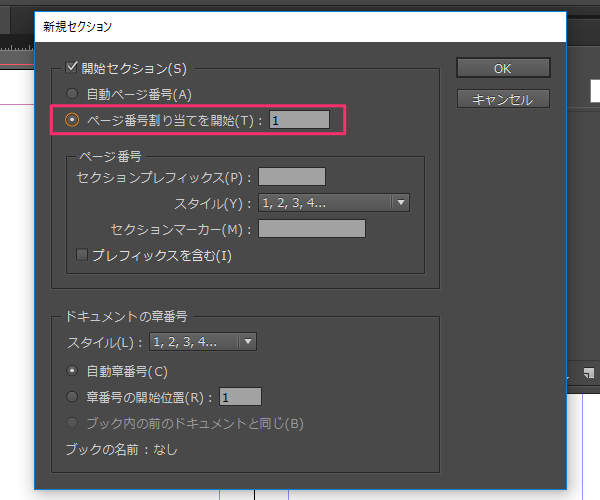Image resolution: width=600 pixels, height=500 pixels.
Task: Select the 自動ページ番号(A) radio button
Action: click(72, 94)
